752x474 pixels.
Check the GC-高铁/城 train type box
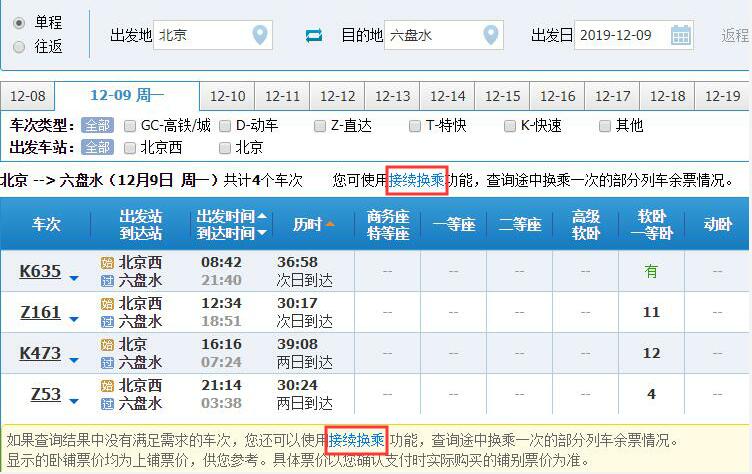coord(129,126)
